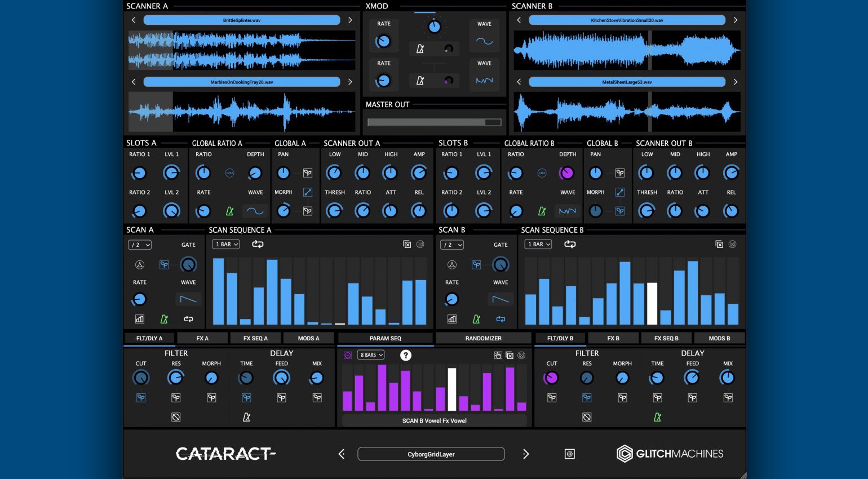Click the triangle-circle icon in Scan A
The width and height of the screenshot is (868, 479).
[140, 265]
